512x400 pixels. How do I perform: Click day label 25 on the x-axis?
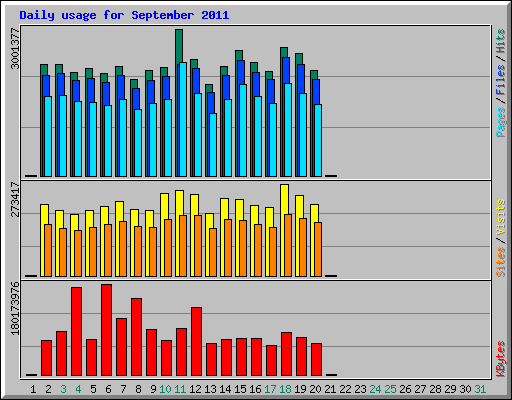tap(390, 389)
